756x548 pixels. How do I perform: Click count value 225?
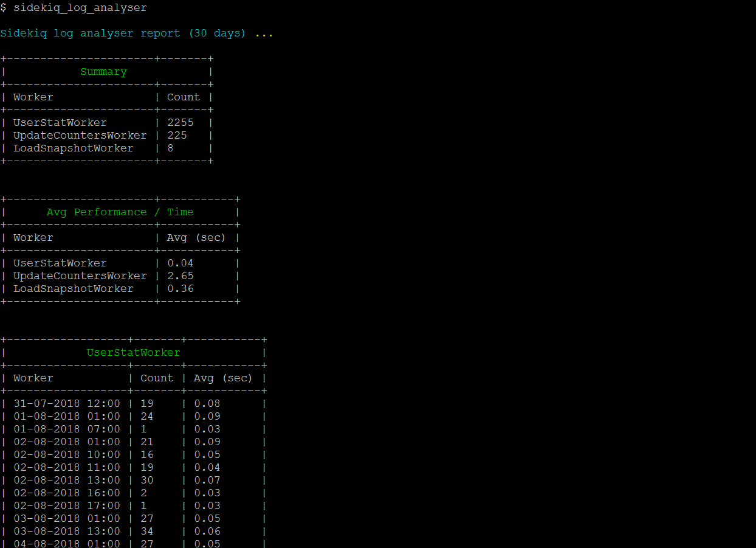point(177,136)
